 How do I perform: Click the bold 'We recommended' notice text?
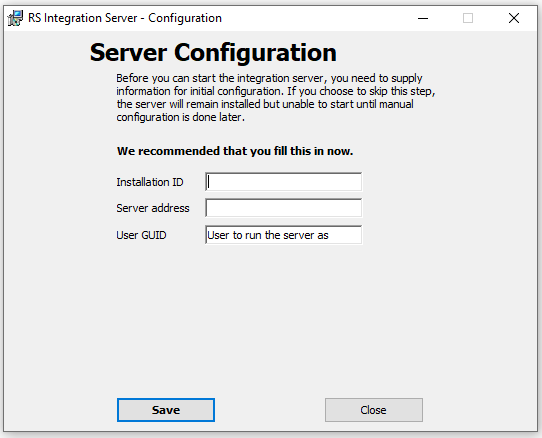235,151
